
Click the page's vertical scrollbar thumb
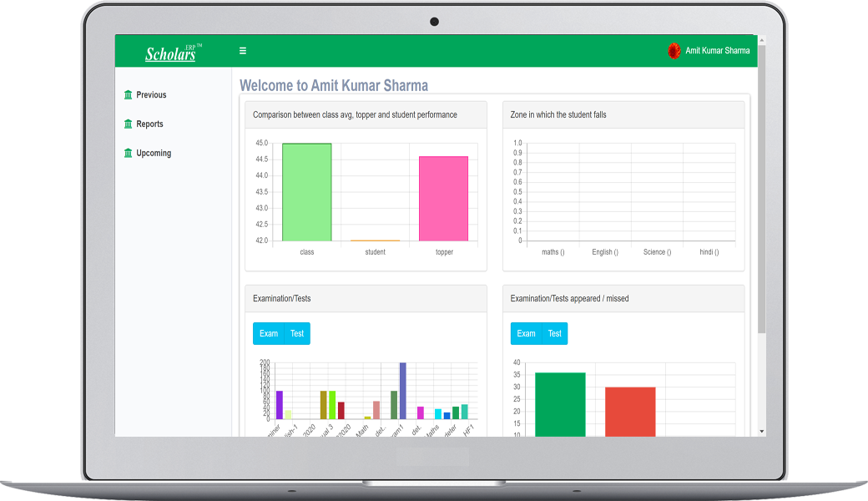(761, 192)
